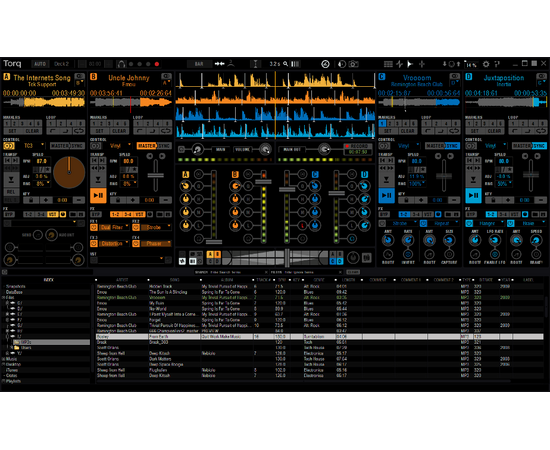Click SET markers button on Deck A

(12, 131)
